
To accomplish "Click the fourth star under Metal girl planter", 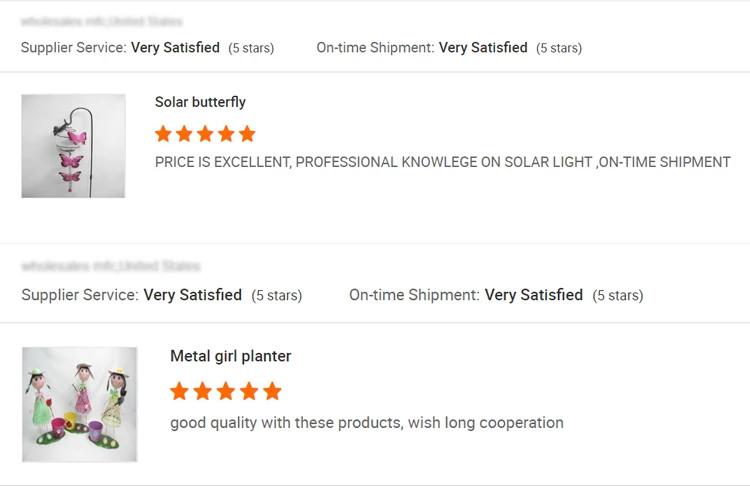I will pyautogui.click(x=249, y=391).
